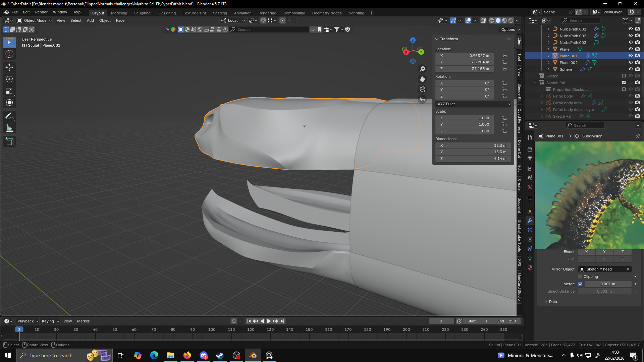Open the Modifiers wrench tab in properties

coord(530,221)
